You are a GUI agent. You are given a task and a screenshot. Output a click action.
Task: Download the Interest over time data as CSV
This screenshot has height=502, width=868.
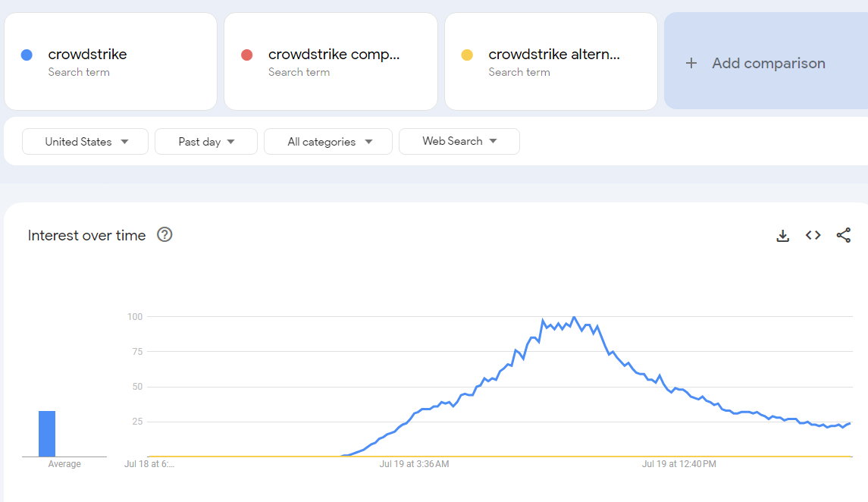pyautogui.click(x=782, y=235)
